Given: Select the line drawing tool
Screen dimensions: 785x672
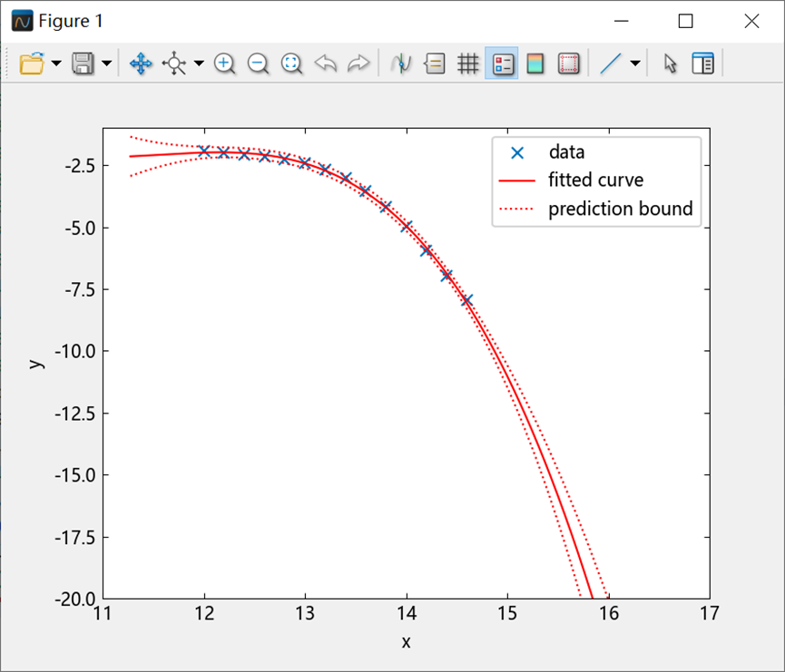Looking at the screenshot, I should pos(610,63).
